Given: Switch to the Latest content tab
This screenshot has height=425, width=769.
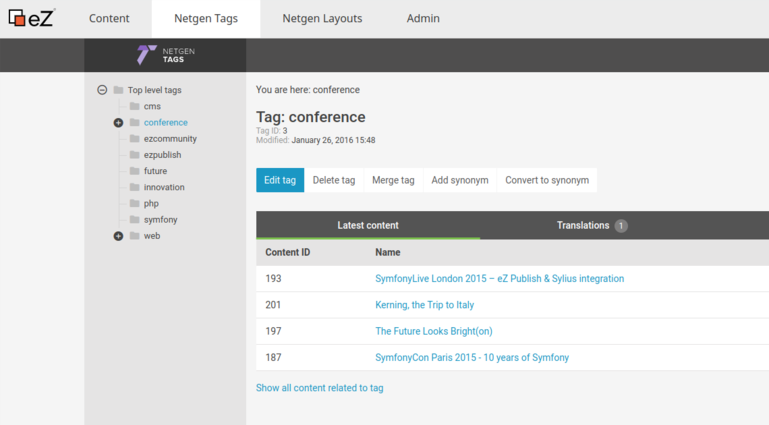Looking at the screenshot, I should (368, 225).
